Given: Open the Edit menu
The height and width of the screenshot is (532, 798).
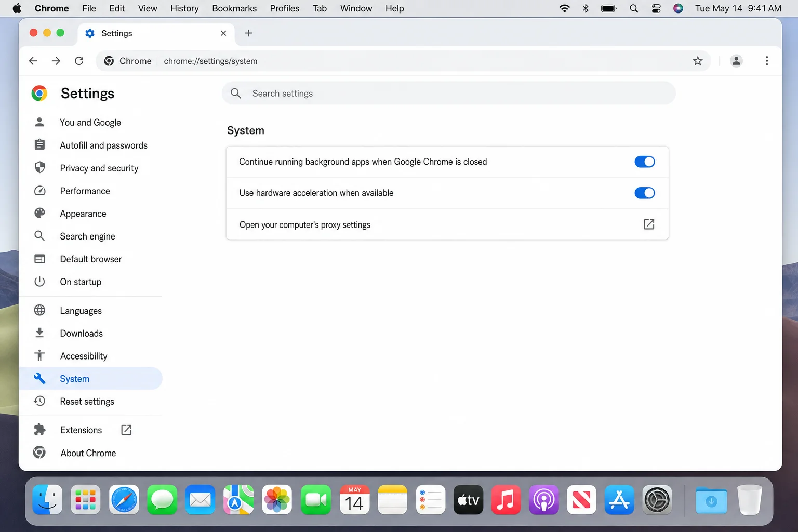Looking at the screenshot, I should click(117, 8).
